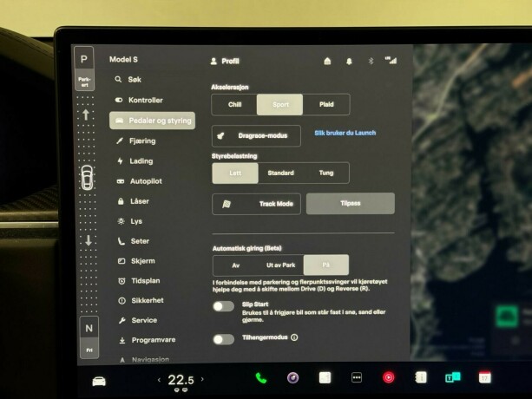Screen dimensions: 532x399
Task: Open 'Slik bruker du Launch' link
Action: coord(345,133)
